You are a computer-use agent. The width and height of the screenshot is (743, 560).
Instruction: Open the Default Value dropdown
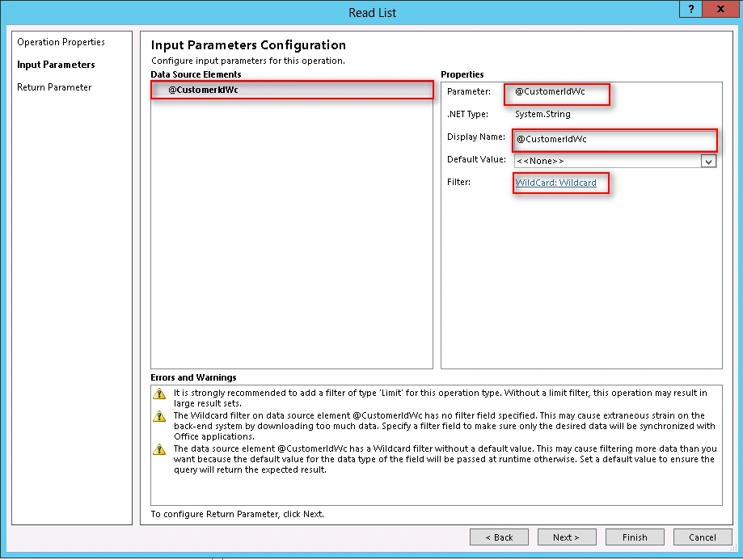click(708, 162)
